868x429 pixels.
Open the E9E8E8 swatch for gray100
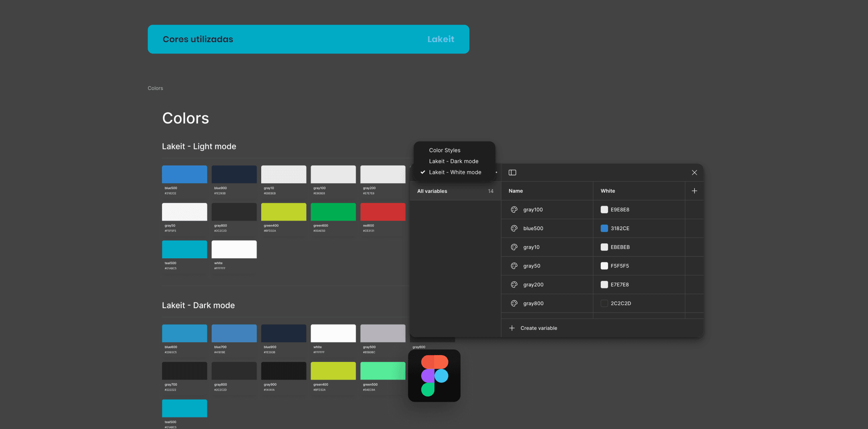coord(604,210)
